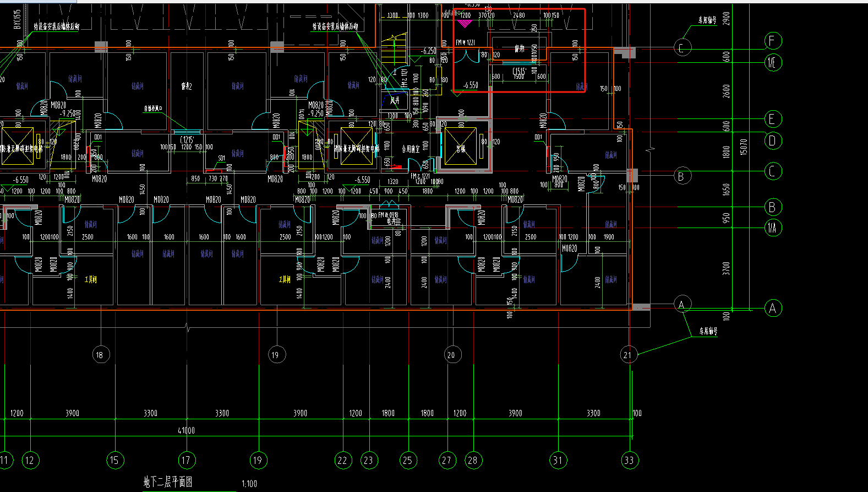Select the FM甲1221 door tag

[466, 42]
